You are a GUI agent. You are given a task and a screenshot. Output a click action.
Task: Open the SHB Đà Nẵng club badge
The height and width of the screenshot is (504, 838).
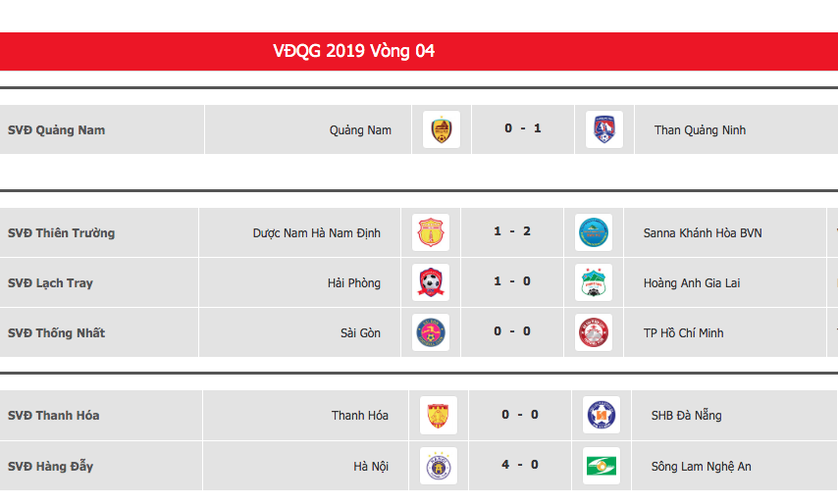(x=602, y=415)
